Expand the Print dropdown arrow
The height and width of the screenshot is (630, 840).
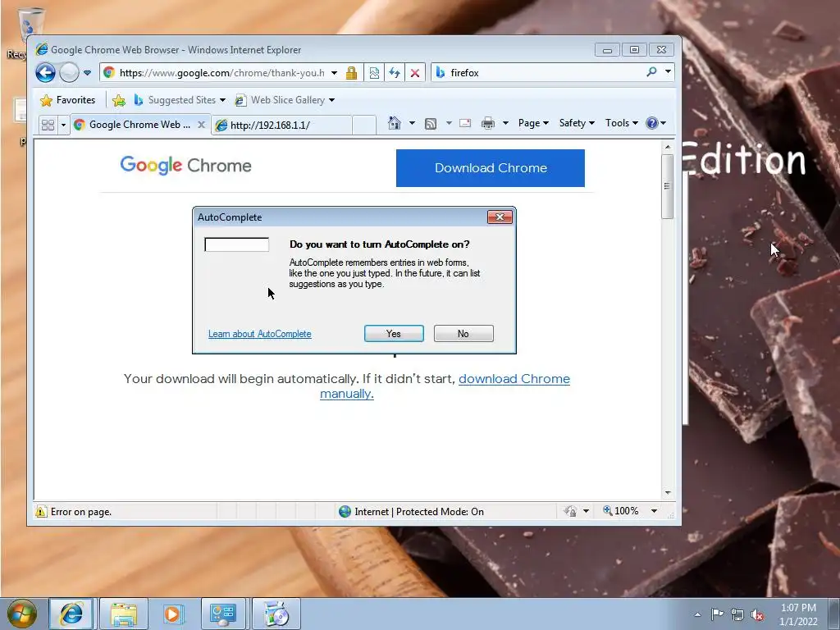[x=505, y=123]
